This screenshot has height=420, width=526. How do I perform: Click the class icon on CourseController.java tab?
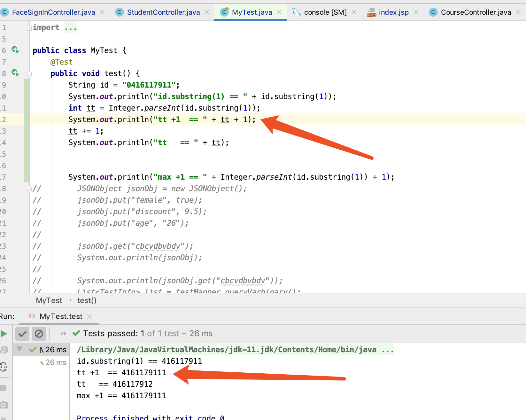point(433,12)
